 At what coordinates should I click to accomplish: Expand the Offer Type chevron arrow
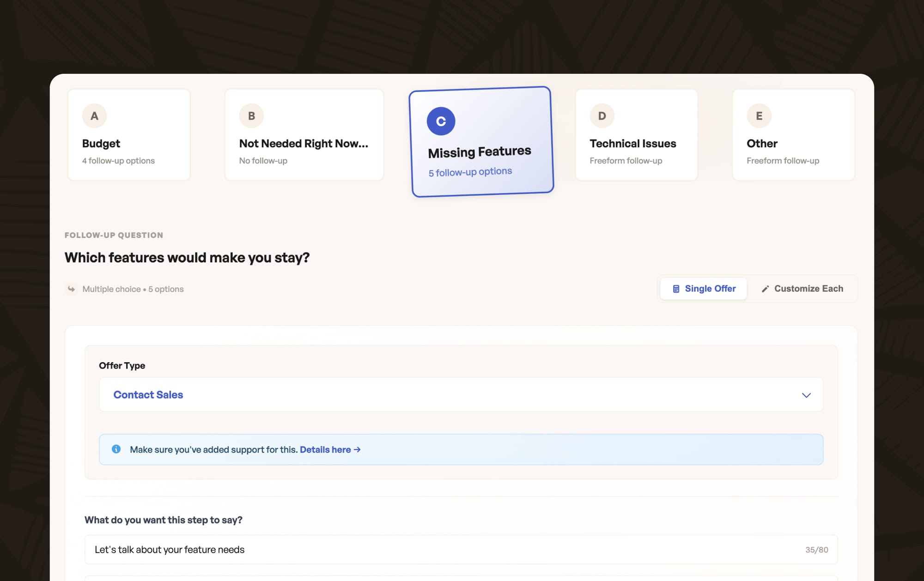[806, 395]
